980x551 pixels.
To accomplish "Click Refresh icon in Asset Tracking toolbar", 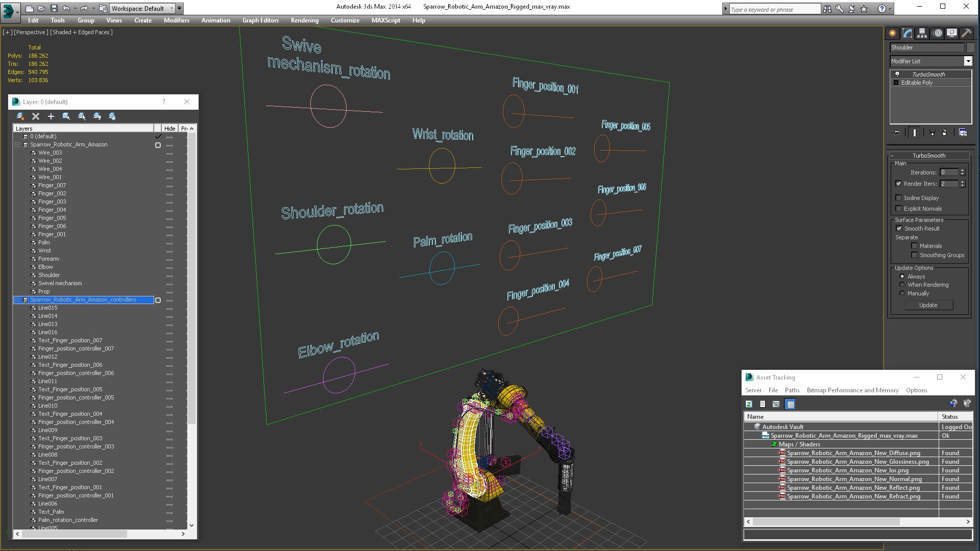I will pos(749,404).
